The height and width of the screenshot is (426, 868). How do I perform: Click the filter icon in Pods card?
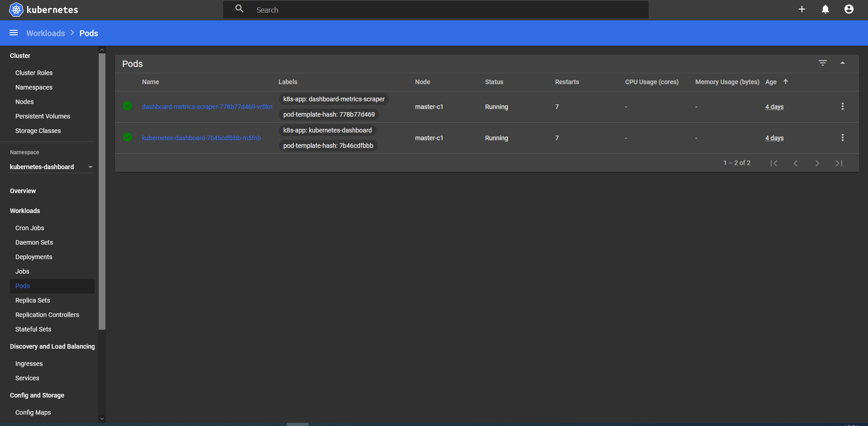[x=822, y=63]
